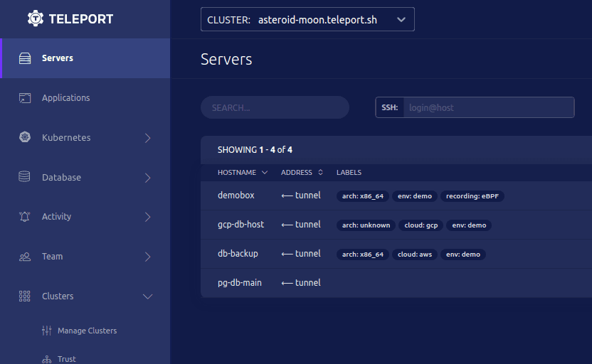
Task: Click asteroid-moon.teleport.sh cluster name
Action: click(x=317, y=20)
